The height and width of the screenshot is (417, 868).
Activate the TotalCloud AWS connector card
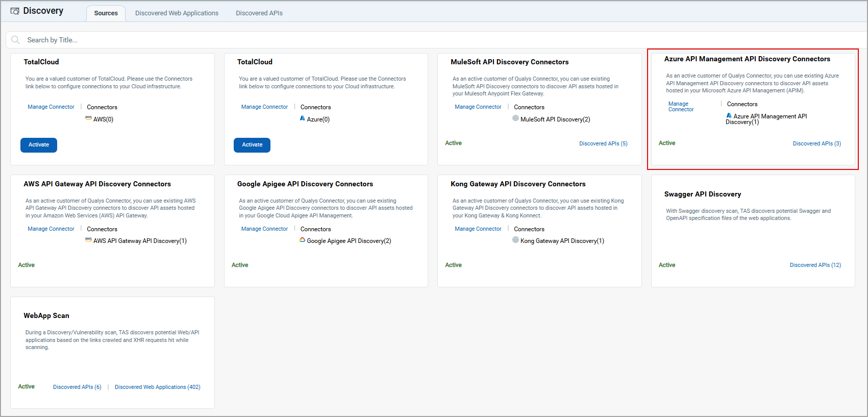pos(39,145)
